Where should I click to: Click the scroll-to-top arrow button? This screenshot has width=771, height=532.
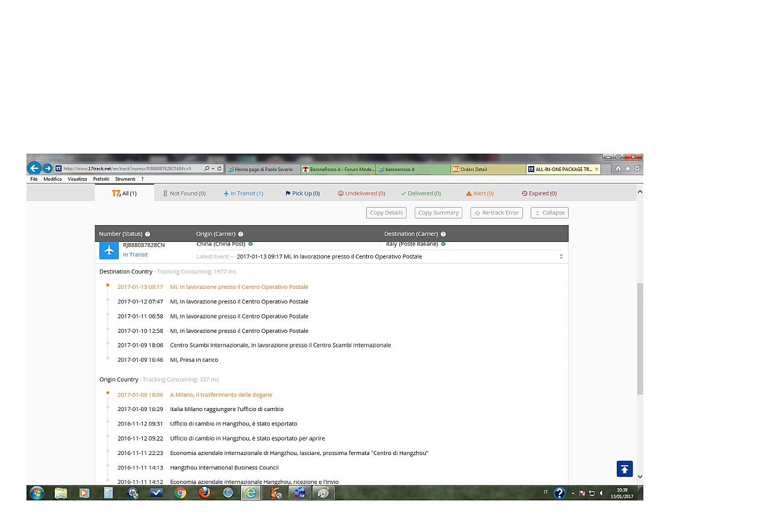pyautogui.click(x=624, y=469)
